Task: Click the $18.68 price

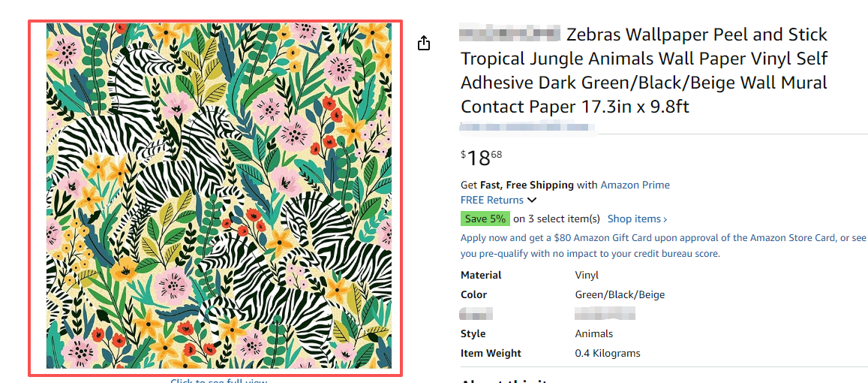Action: tap(482, 158)
